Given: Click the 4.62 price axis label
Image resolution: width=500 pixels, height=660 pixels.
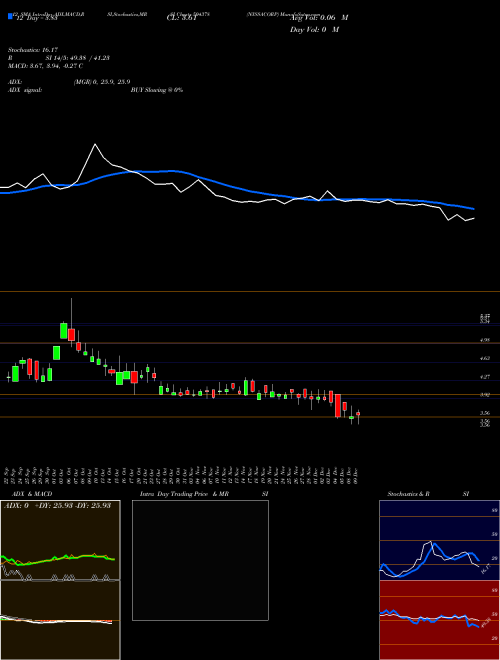Looking at the screenshot, I should click(x=485, y=358).
